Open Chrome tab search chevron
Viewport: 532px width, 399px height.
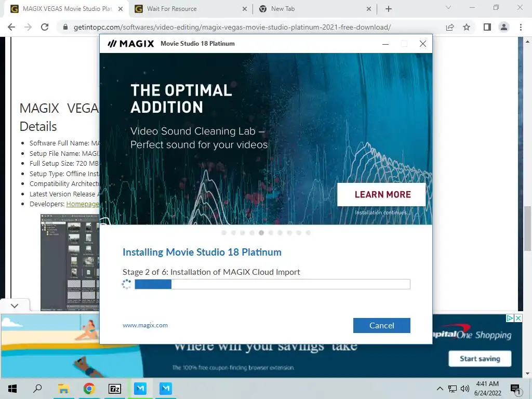(x=448, y=7)
